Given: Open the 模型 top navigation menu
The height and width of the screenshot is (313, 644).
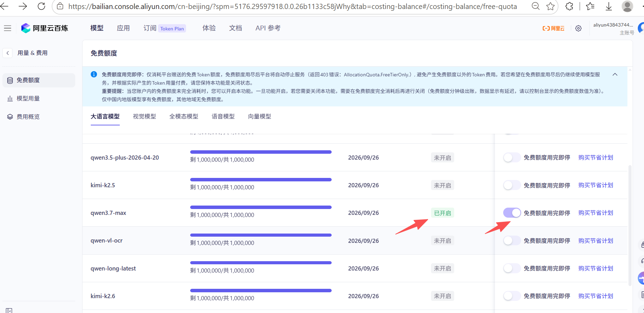Looking at the screenshot, I should coord(97,28).
